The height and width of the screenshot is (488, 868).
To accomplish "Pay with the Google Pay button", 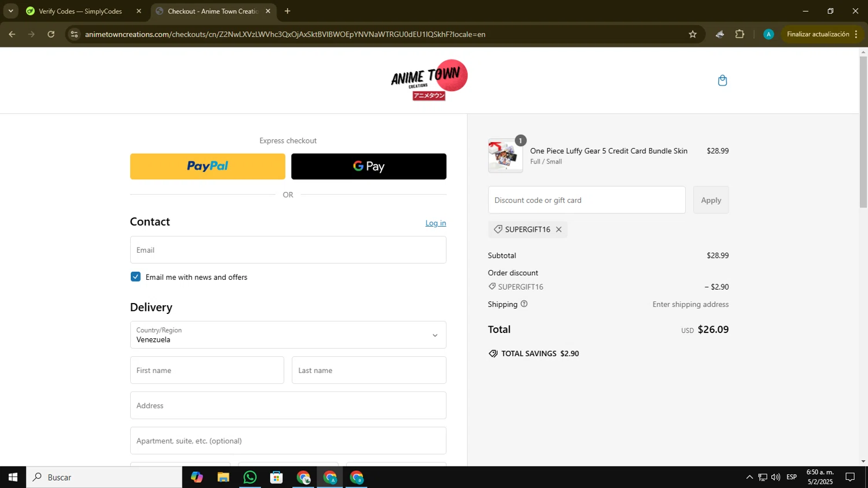I will tap(369, 167).
